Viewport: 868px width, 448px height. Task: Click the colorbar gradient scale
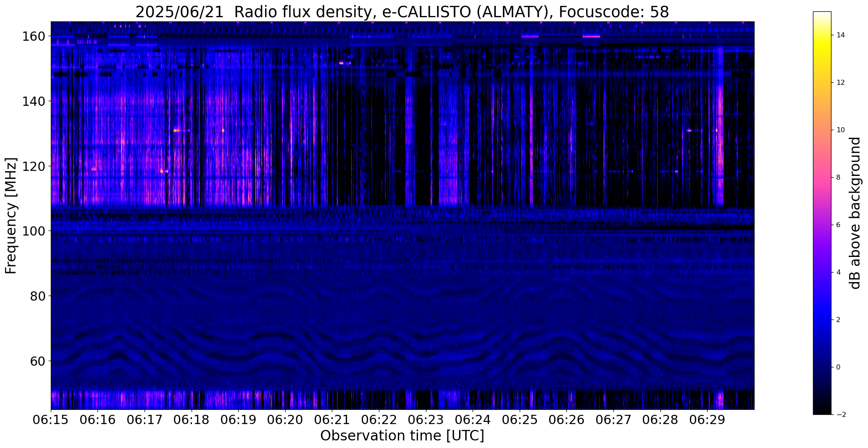[822, 213]
